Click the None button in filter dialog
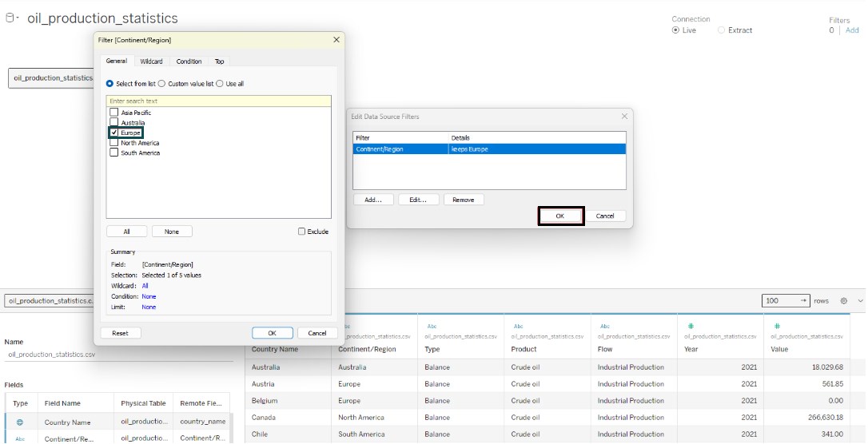This screenshot has width=868, height=444. click(172, 232)
